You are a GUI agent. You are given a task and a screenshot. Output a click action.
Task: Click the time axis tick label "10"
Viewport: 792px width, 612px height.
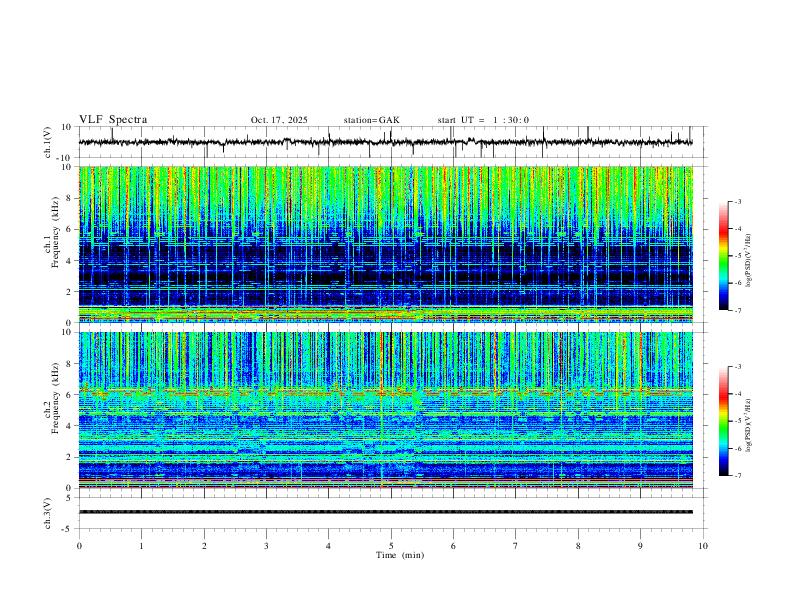tap(703, 546)
